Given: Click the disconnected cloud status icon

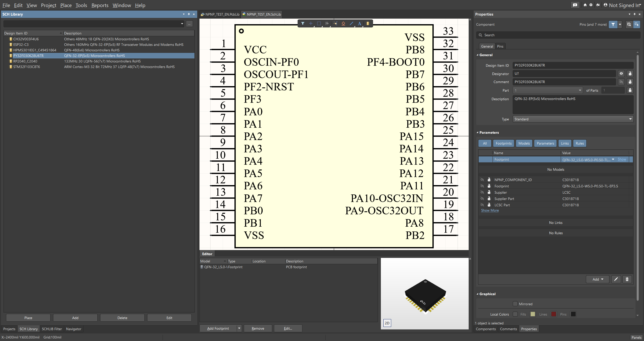Looking at the screenshot, I should tap(598, 5).
